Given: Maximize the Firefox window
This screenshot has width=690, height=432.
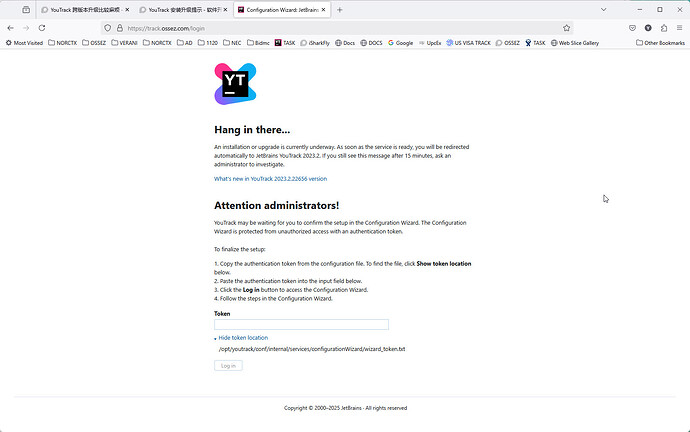Looking at the screenshot, I should pos(660,9).
